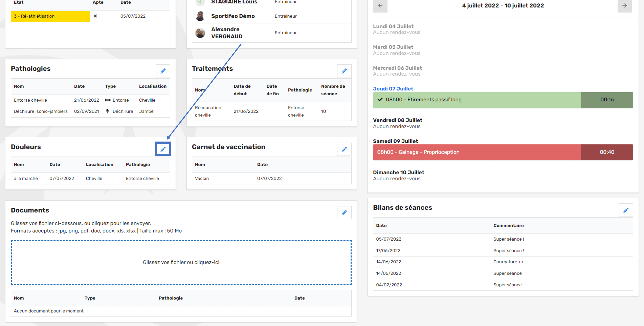The image size is (644, 326).
Task: Click the treatment start date 21/06/2022
Action: 246,111
